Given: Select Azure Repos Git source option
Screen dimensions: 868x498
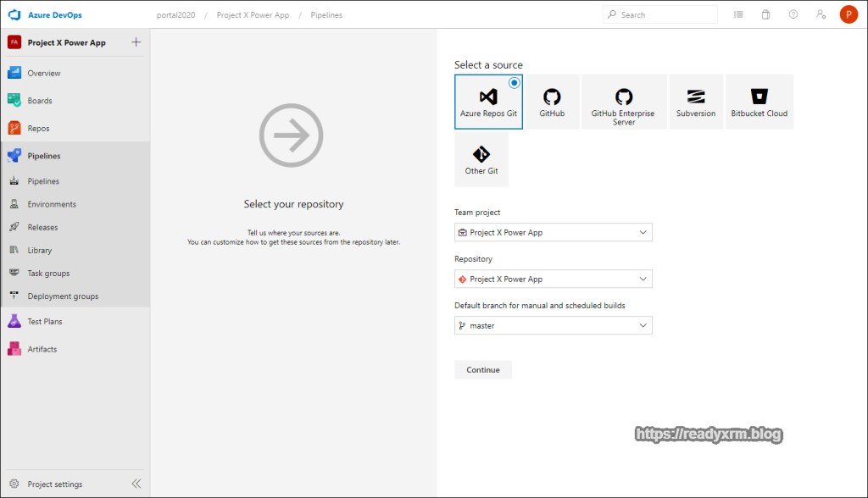Looking at the screenshot, I should tap(488, 102).
